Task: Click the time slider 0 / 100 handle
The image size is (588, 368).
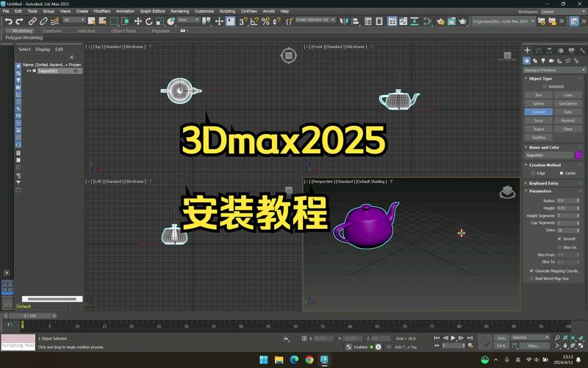Action: coord(30,316)
